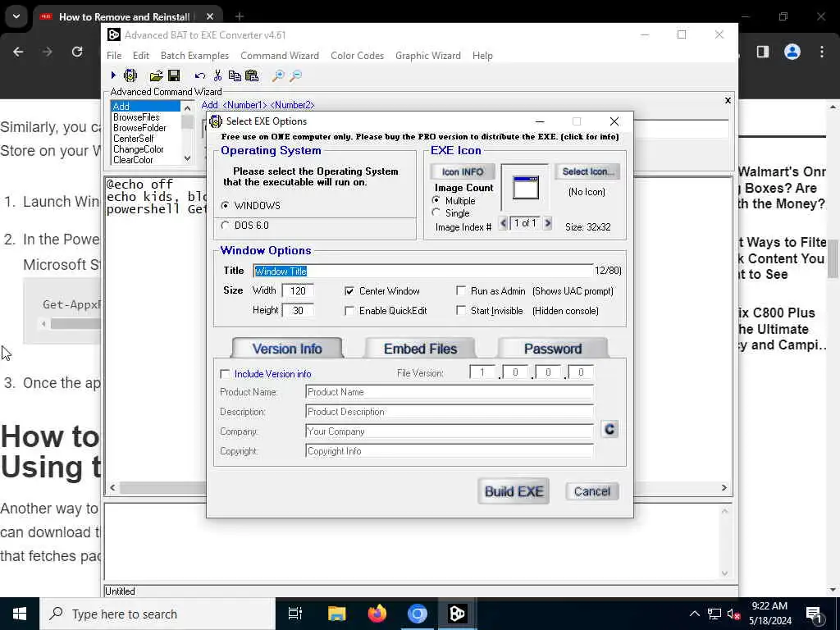Click the Open file folder toolbar icon
This screenshot has height=630, width=840.
click(156, 75)
